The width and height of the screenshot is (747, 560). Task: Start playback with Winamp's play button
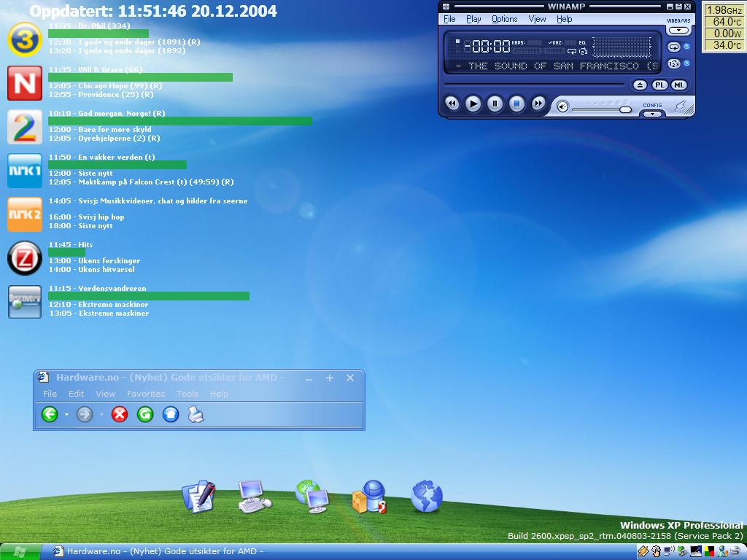473,104
